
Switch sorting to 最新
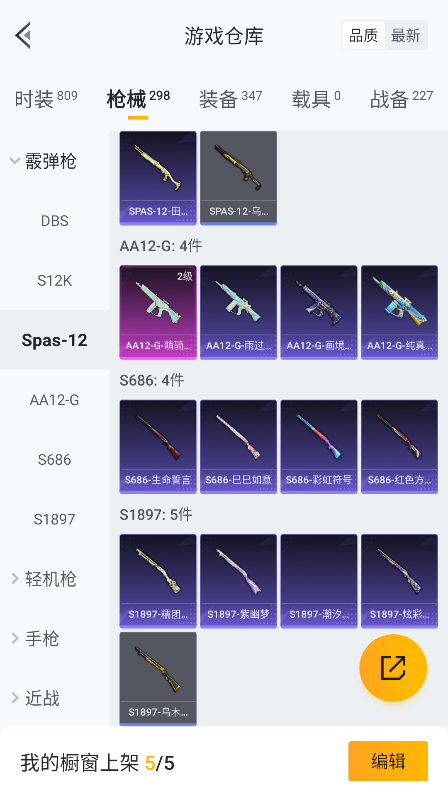click(x=406, y=36)
